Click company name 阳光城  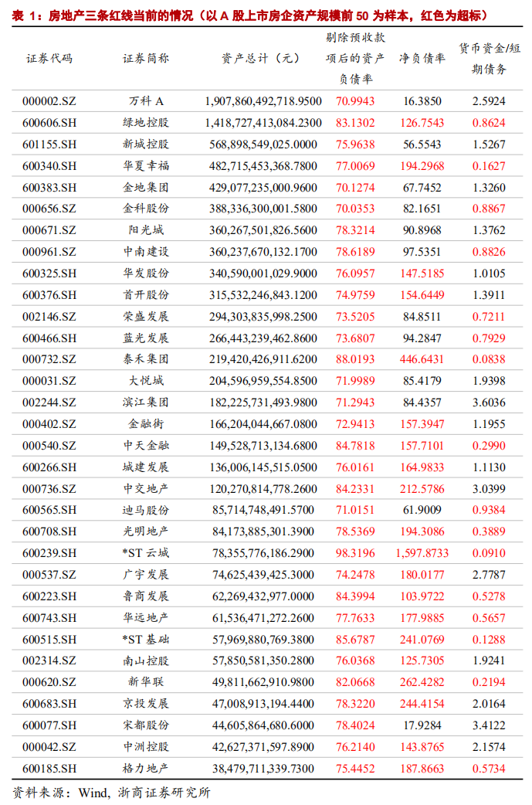(x=146, y=230)
